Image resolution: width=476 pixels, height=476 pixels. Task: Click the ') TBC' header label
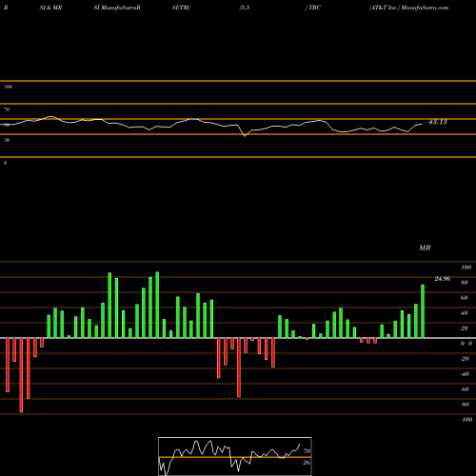pyautogui.click(x=313, y=8)
